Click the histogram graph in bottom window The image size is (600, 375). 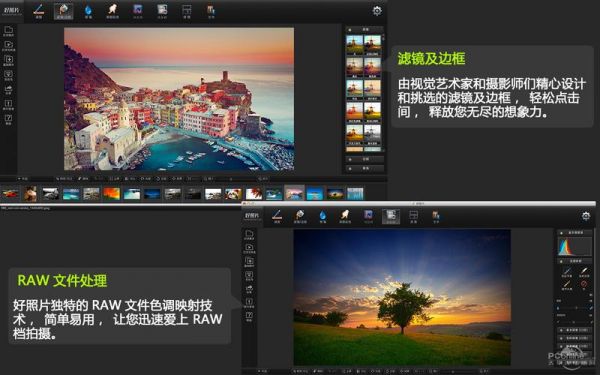pos(575,247)
